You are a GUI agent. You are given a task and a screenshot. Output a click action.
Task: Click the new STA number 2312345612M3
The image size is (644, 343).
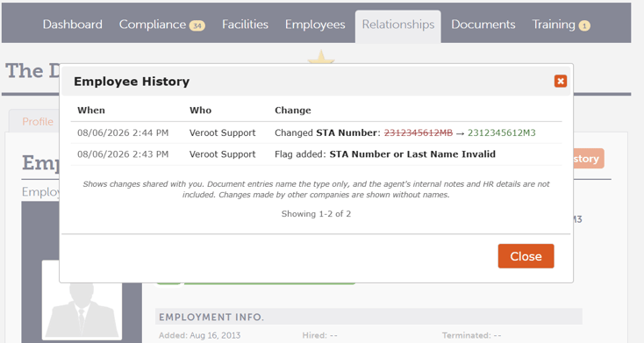[x=502, y=132]
